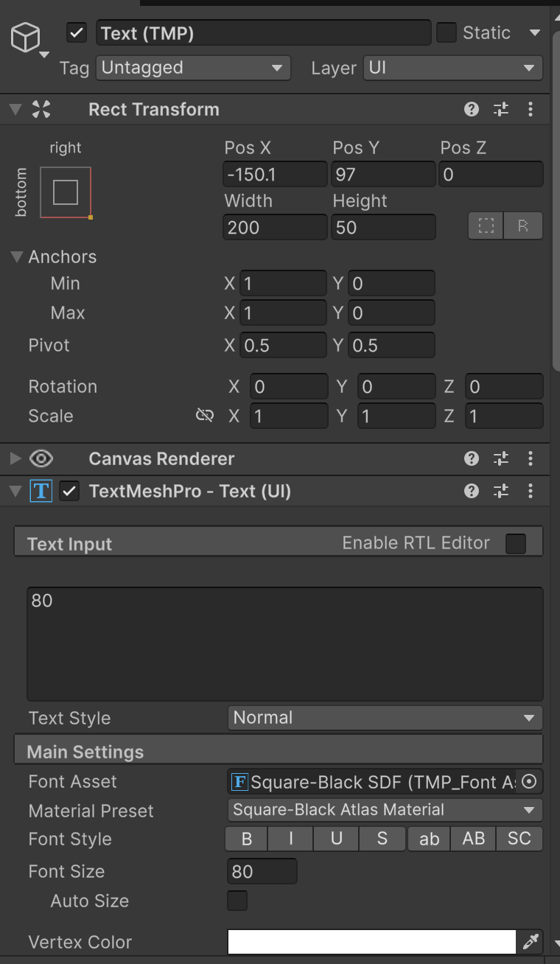Open TextMeshPro component help icon
This screenshot has width=560, height=964.
[x=472, y=492]
